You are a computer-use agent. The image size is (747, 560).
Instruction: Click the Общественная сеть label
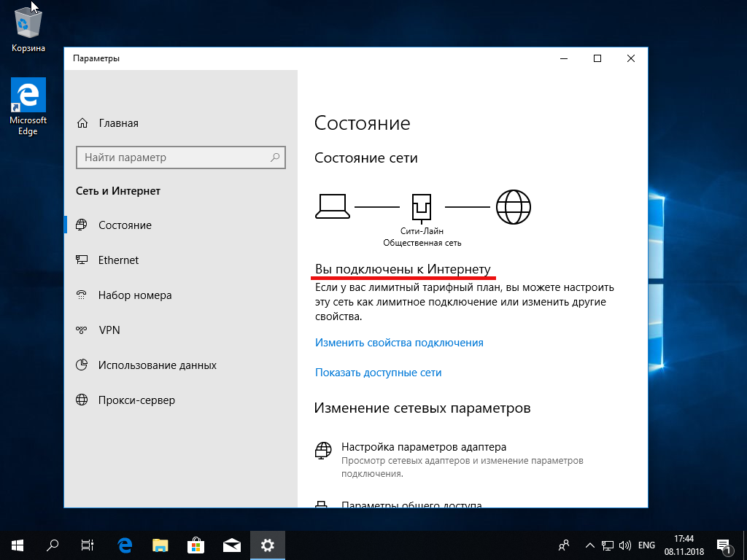(x=422, y=243)
